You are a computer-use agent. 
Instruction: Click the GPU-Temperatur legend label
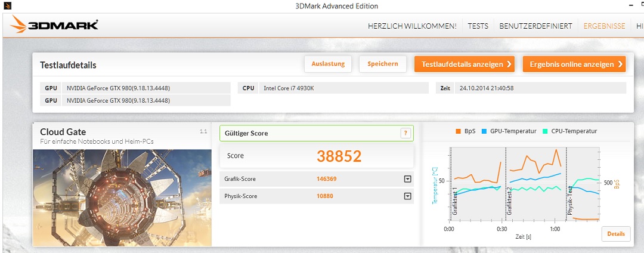[513, 131]
